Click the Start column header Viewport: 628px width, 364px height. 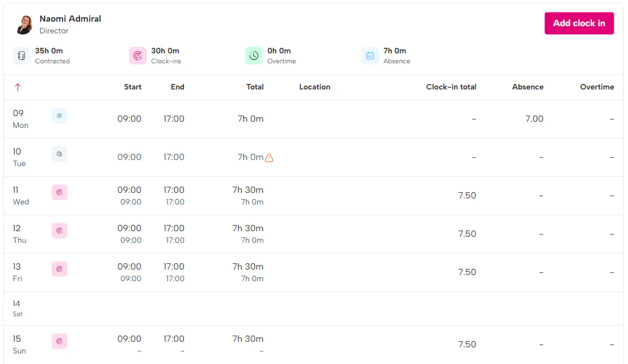pyautogui.click(x=133, y=87)
